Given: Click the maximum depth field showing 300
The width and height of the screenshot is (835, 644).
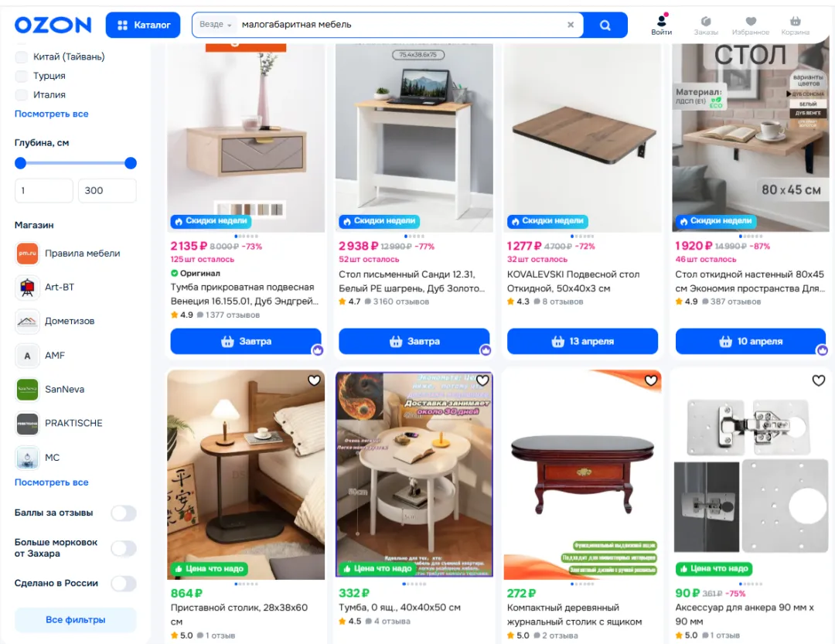Looking at the screenshot, I should (x=107, y=191).
